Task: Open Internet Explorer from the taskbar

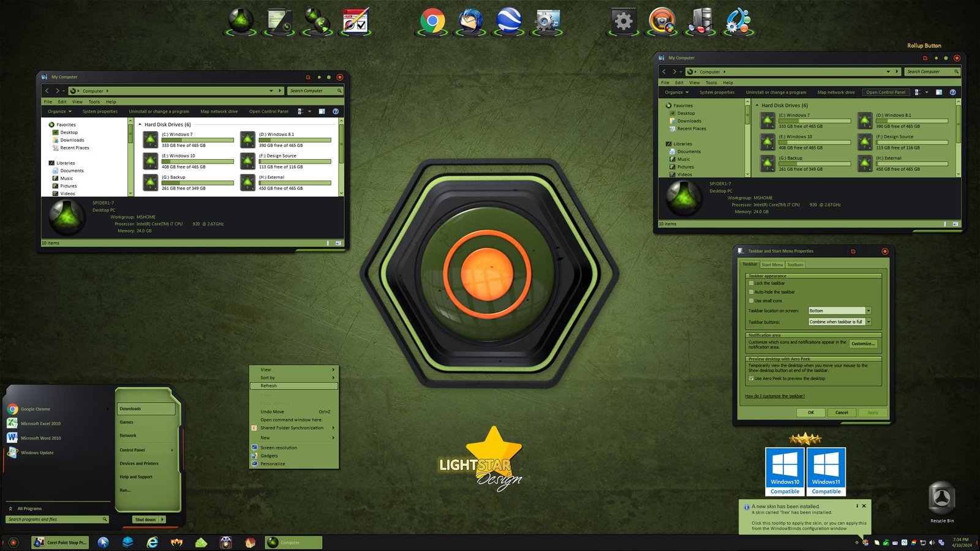Action: click(152, 542)
